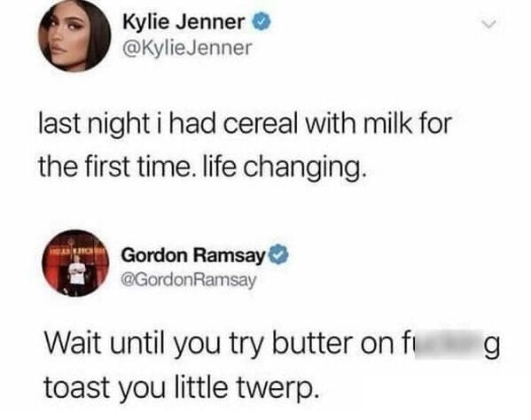Image resolution: width=531 pixels, height=420 pixels.
Task: Visit the @KylieJenner handle
Action: click(187, 48)
